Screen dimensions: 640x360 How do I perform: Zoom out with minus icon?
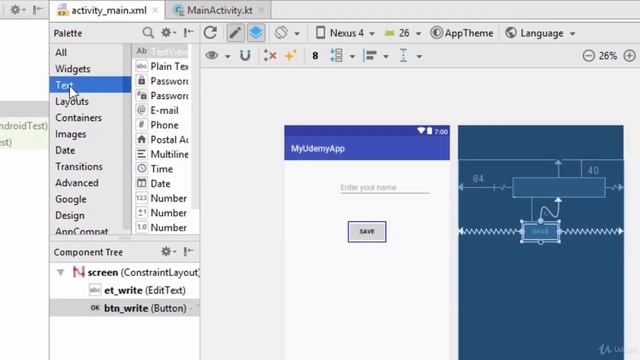pyautogui.click(x=589, y=56)
